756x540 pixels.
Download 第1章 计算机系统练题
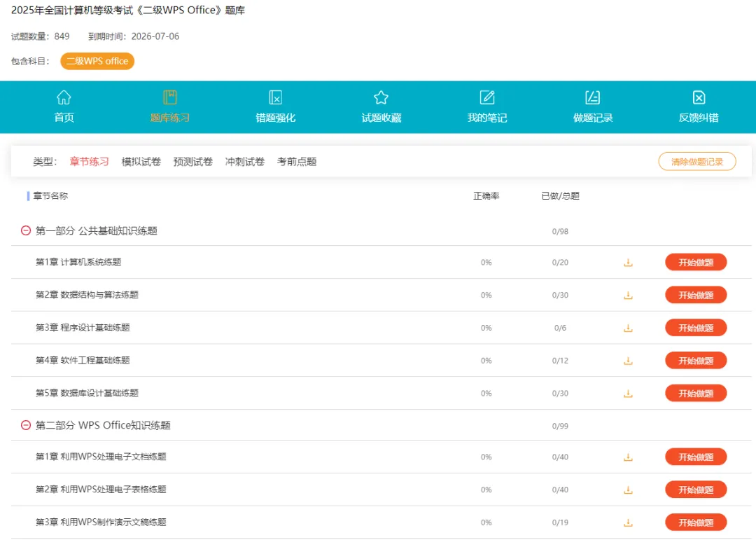(x=628, y=263)
